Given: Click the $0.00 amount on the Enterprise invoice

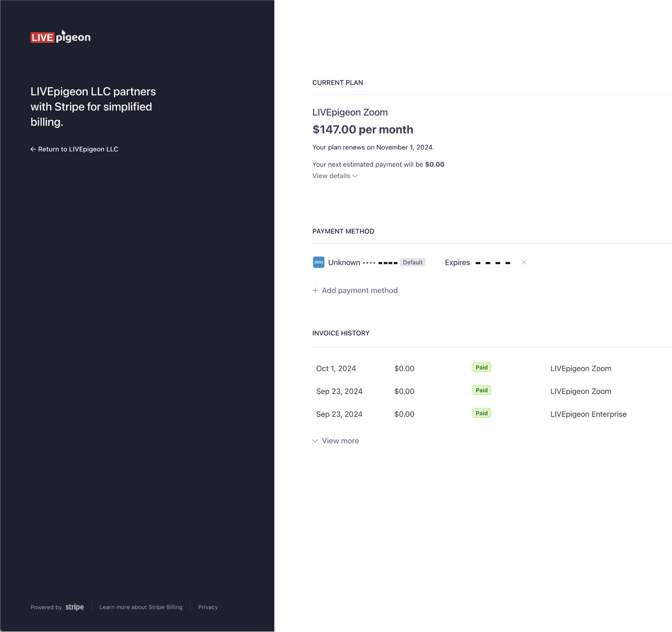Looking at the screenshot, I should point(404,414).
